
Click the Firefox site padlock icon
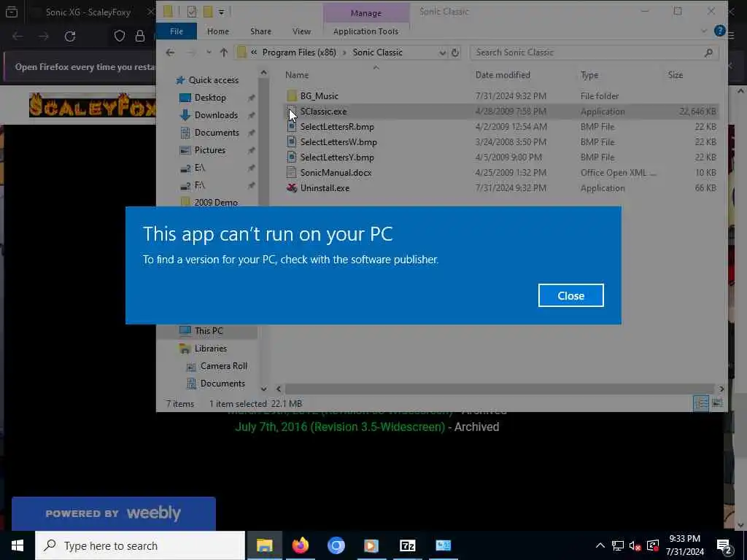139,36
